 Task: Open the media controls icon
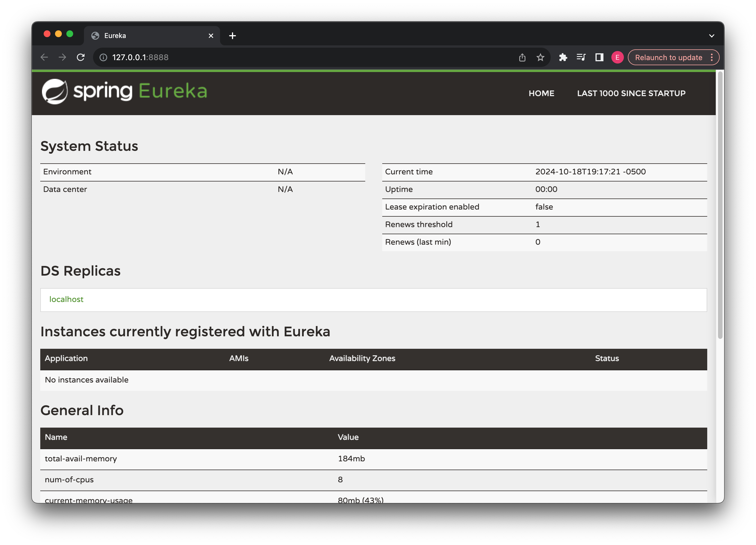coord(581,57)
